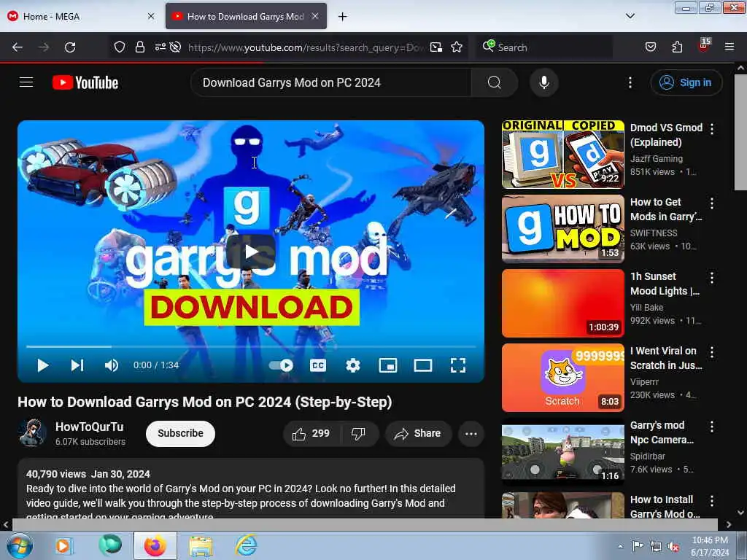Open the YouTube guide hamburger menu
The width and height of the screenshot is (747, 560).
coord(26,82)
